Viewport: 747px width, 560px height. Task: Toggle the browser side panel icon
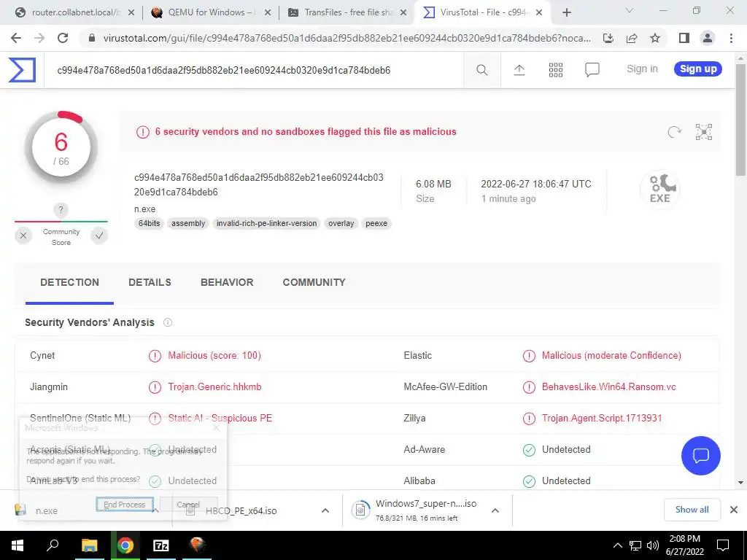point(684,38)
